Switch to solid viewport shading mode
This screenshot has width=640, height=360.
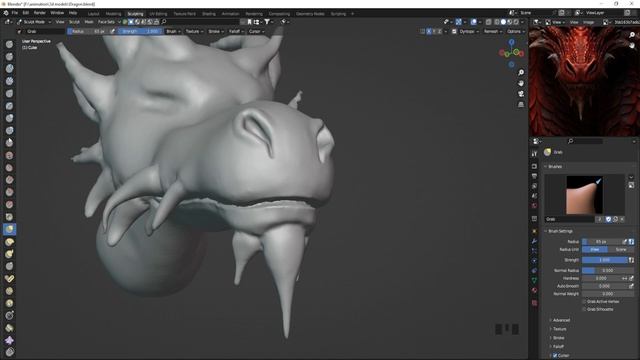[x=503, y=22]
